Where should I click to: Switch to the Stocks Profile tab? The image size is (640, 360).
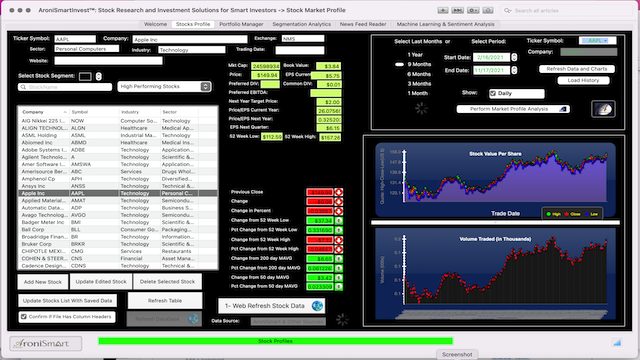point(193,24)
